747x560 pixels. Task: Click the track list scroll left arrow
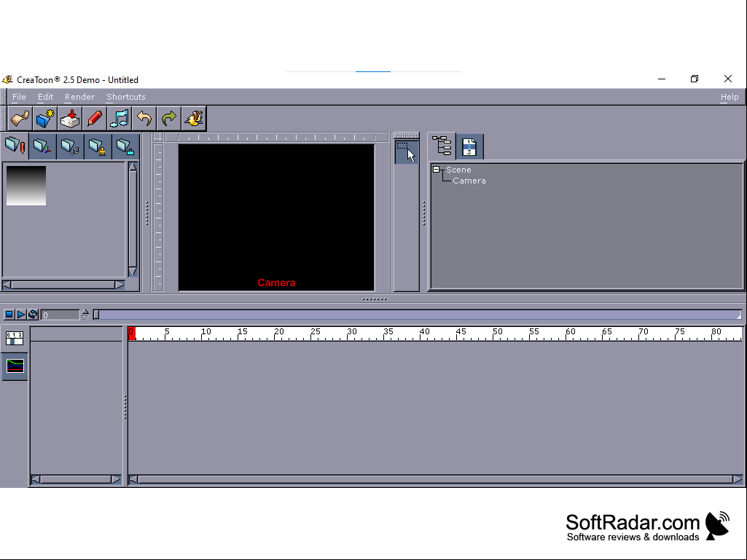pos(36,479)
